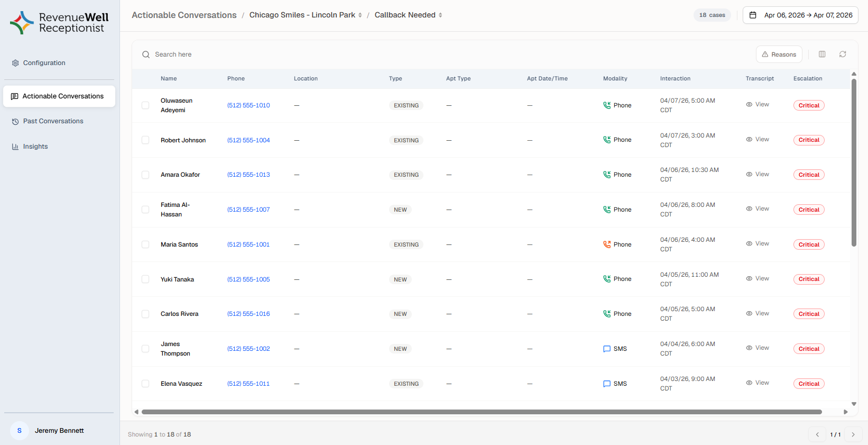Image resolution: width=868 pixels, height=445 pixels.
Task: Click the Name column header
Action: (x=169, y=78)
